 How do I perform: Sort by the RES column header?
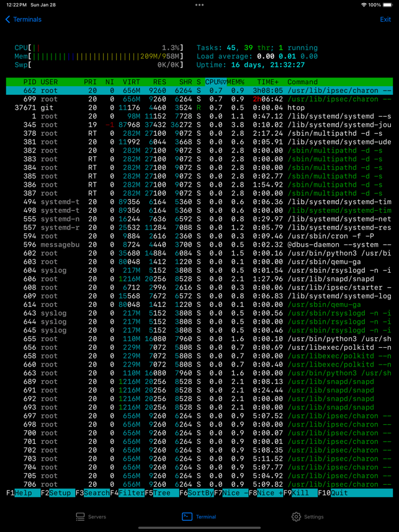coord(159,82)
